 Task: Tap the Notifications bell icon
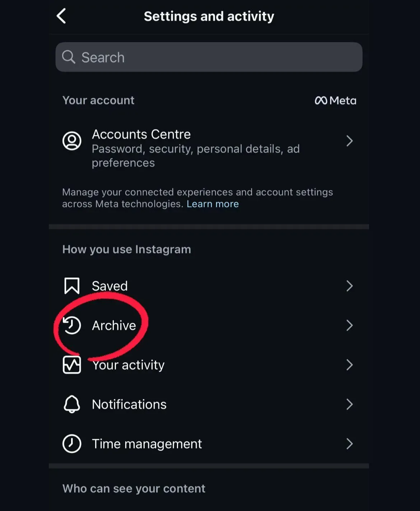[72, 404]
